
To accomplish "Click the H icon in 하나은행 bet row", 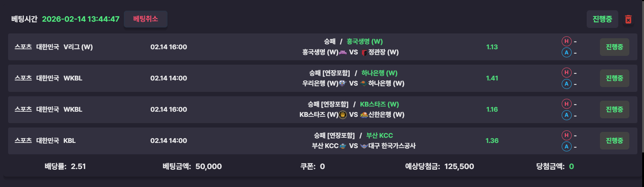I will 566,72.
